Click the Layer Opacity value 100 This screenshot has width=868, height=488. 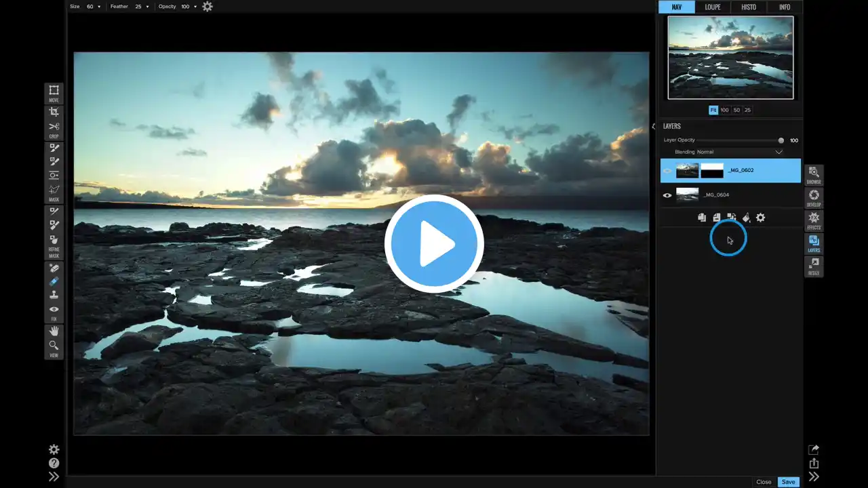tap(793, 140)
